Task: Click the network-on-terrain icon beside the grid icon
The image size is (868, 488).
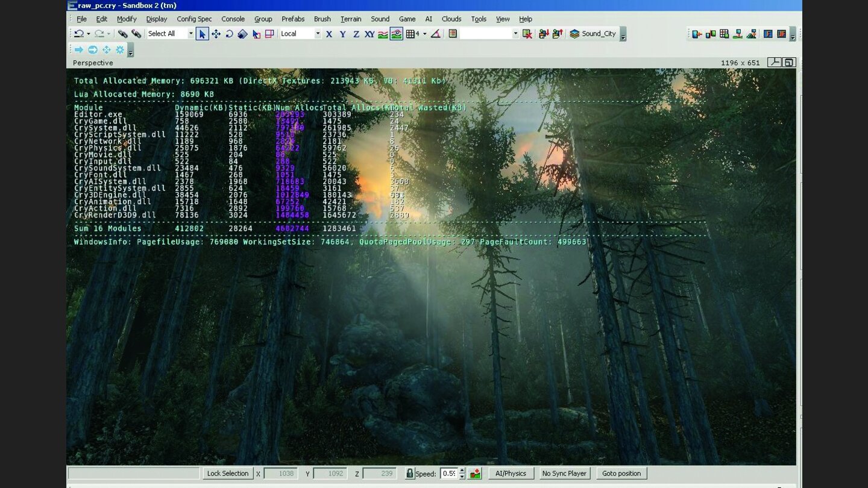Action: (738, 34)
